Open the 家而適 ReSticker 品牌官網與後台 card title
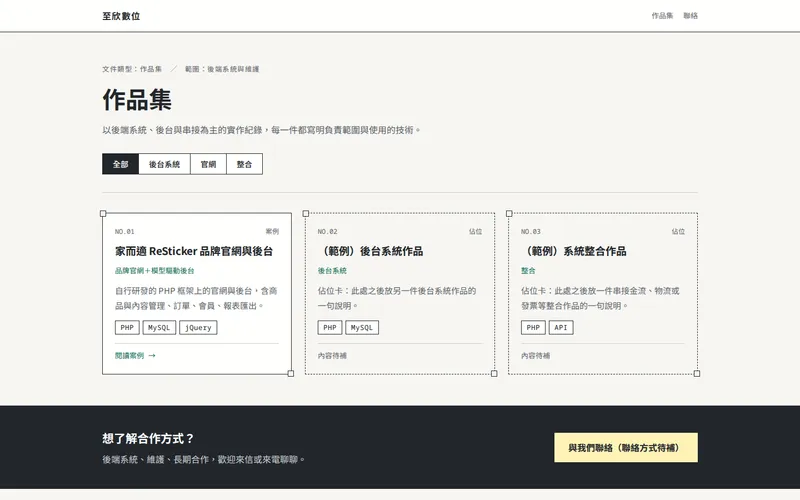 [x=194, y=251]
